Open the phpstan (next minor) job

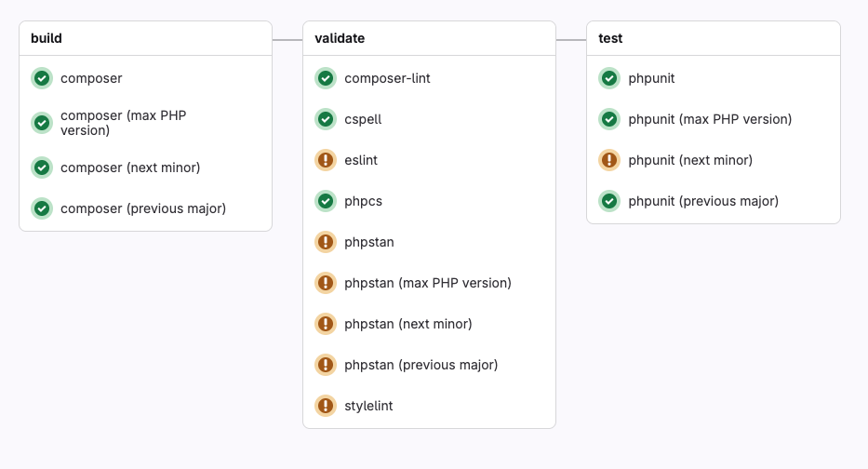408,324
